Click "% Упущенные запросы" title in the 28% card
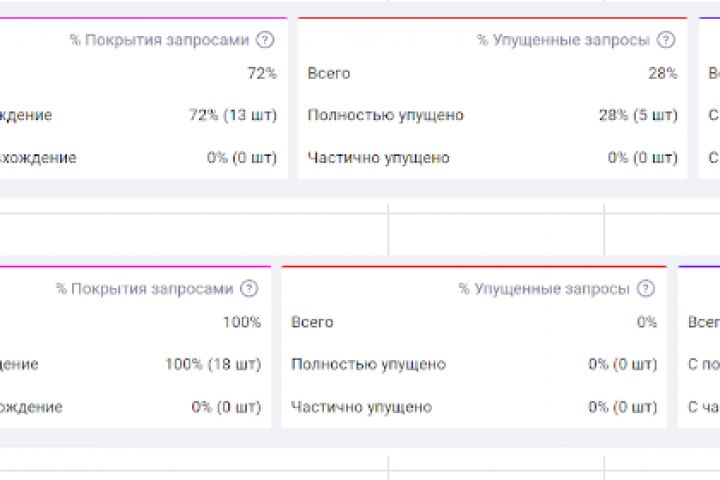This screenshot has height=480, width=720. [563, 40]
